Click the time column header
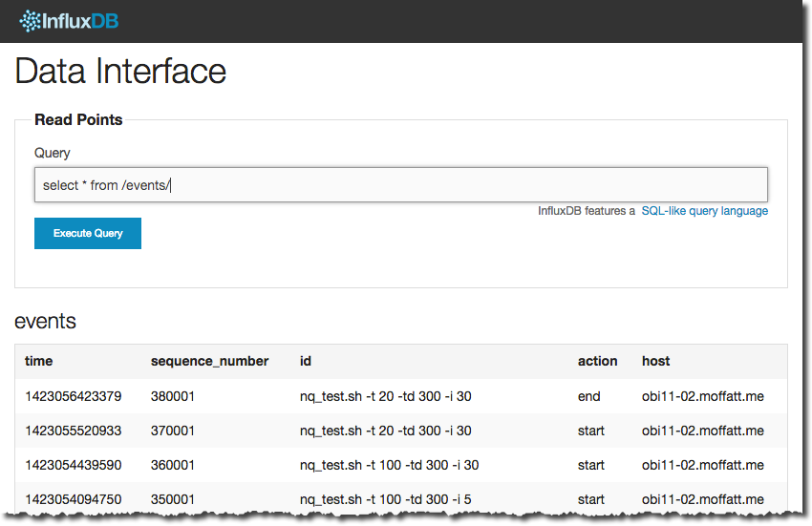The width and height of the screenshot is (812, 526). pos(39,361)
